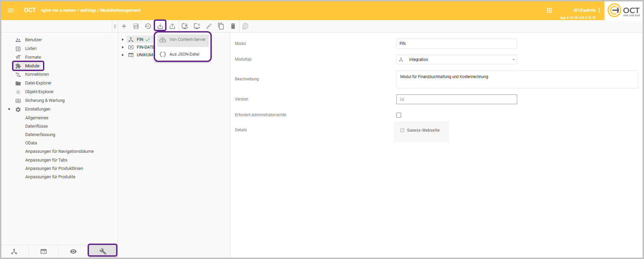644x259 pixels.
Task: Expand the FIN module tree node
Action: 123,40
